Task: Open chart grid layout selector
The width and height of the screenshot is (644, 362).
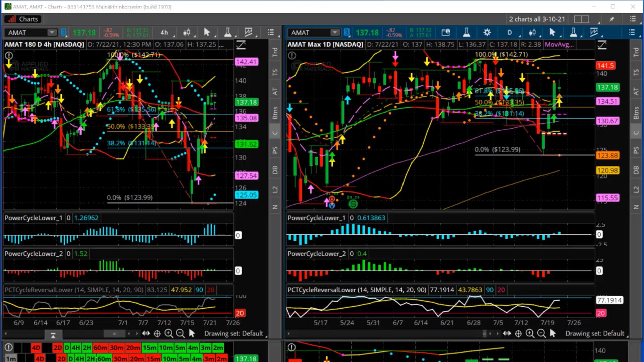Action: coord(581,19)
